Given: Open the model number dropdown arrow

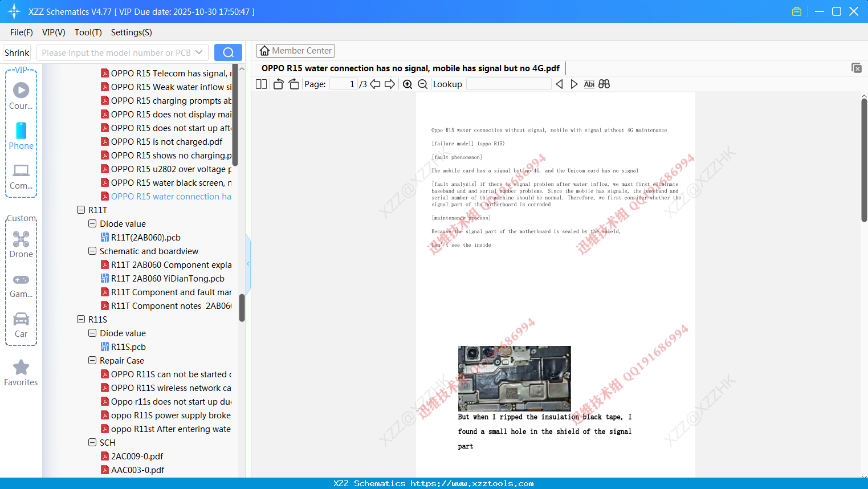Looking at the screenshot, I should tap(199, 52).
